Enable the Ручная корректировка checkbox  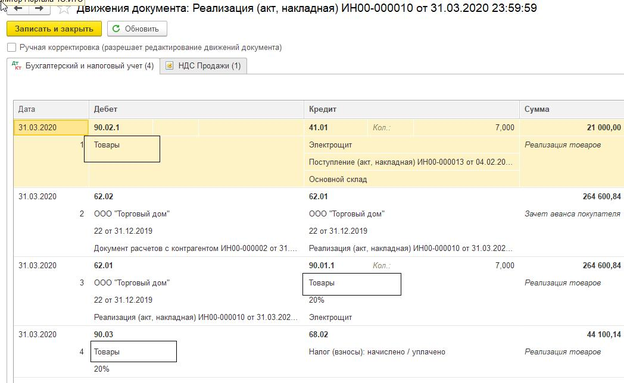12,47
